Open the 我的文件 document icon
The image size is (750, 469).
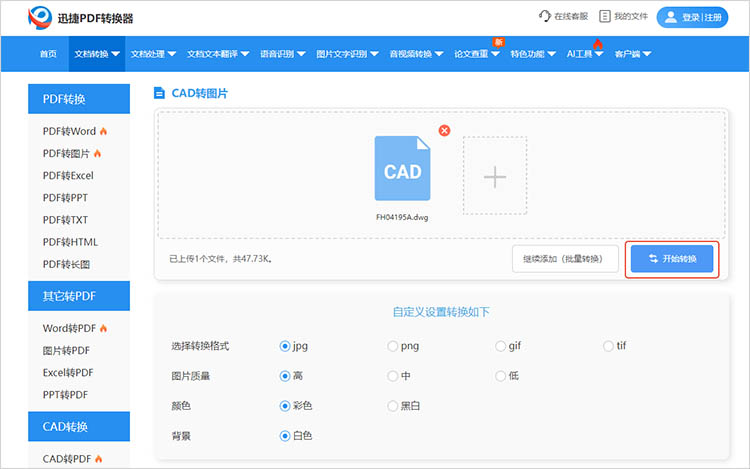coord(605,16)
